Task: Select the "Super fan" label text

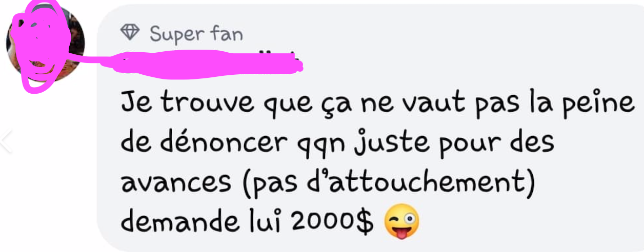Action: click(196, 34)
